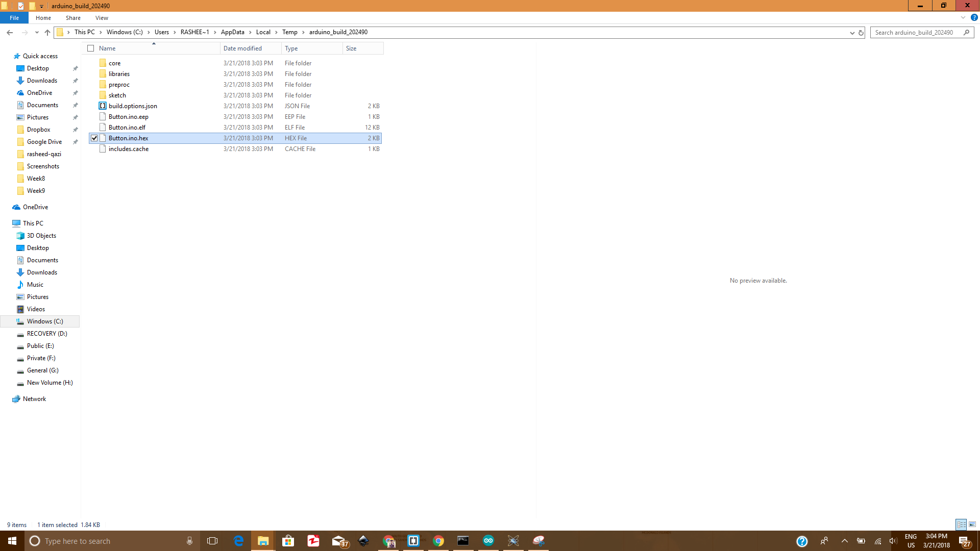Viewport: 980px width, 551px height.
Task: Open Arduino IDE from taskbar
Action: [x=488, y=541]
